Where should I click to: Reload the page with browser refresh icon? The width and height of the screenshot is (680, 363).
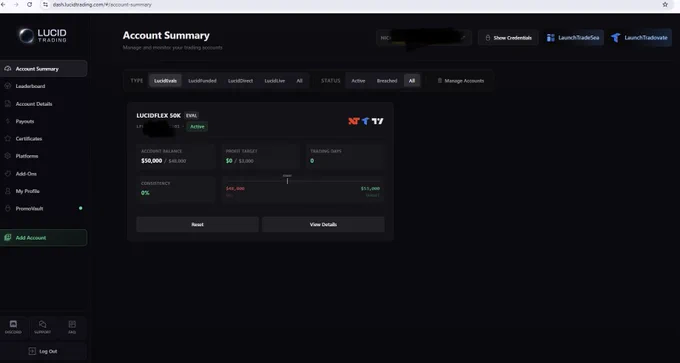(x=29, y=4)
